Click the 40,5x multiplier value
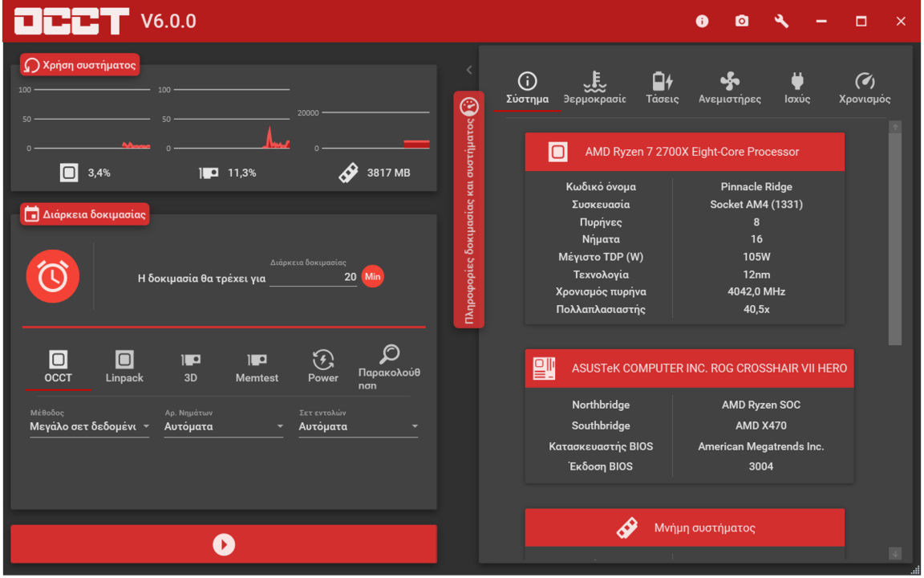This screenshot has width=924, height=578. tap(756, 310)
